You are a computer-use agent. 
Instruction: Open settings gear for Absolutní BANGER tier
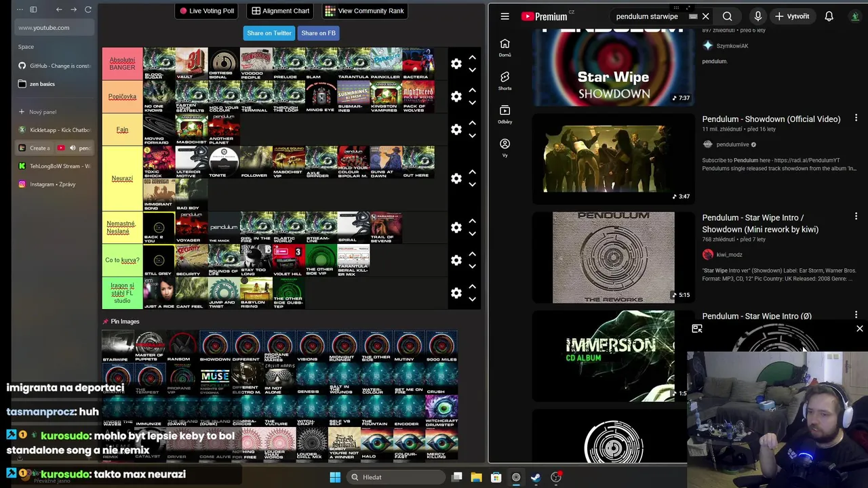(456, 64)
